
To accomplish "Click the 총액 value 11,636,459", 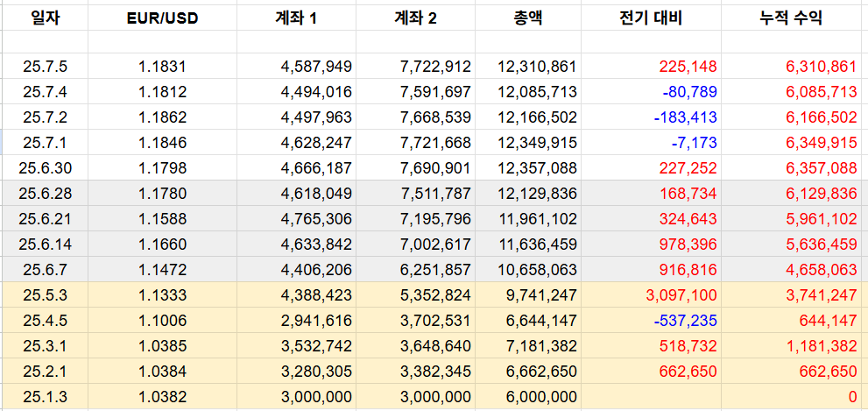I will [527, 244].
